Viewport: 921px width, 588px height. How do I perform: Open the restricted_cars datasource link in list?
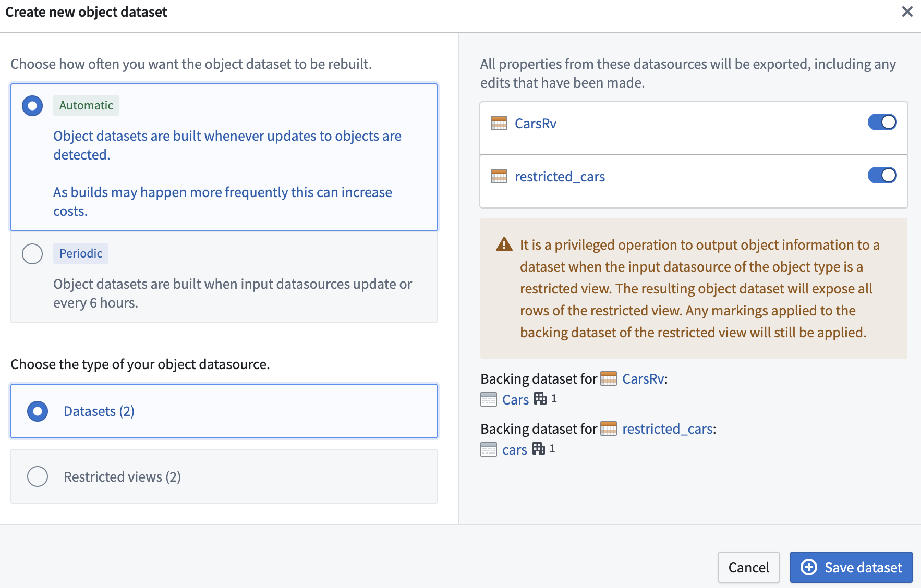pos(560,177)
